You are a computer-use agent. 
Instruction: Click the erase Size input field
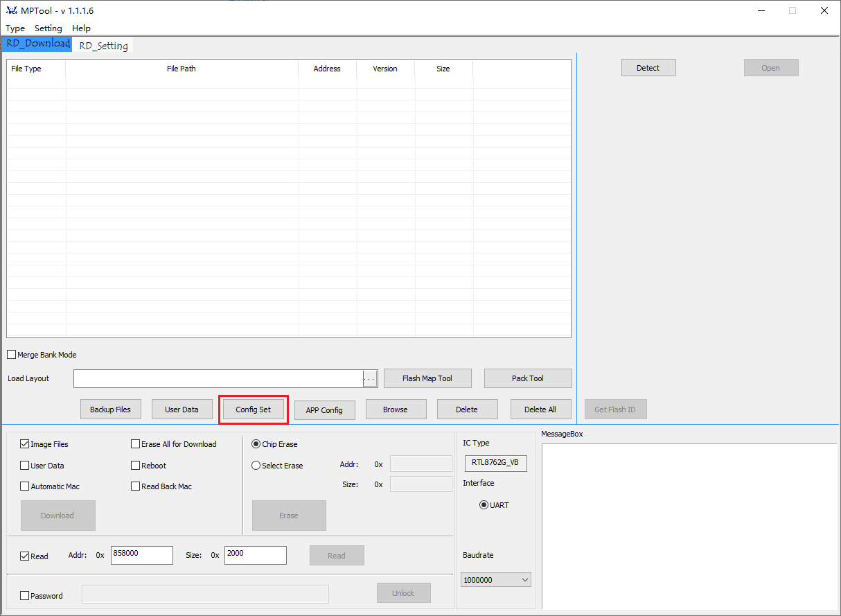[421, 484]
